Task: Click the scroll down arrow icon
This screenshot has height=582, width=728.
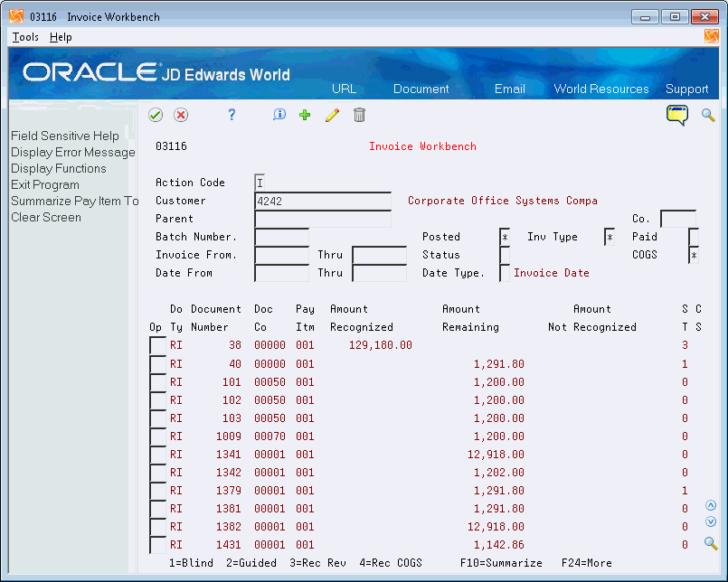Action: pyautogui.click(x=711, y=521)
